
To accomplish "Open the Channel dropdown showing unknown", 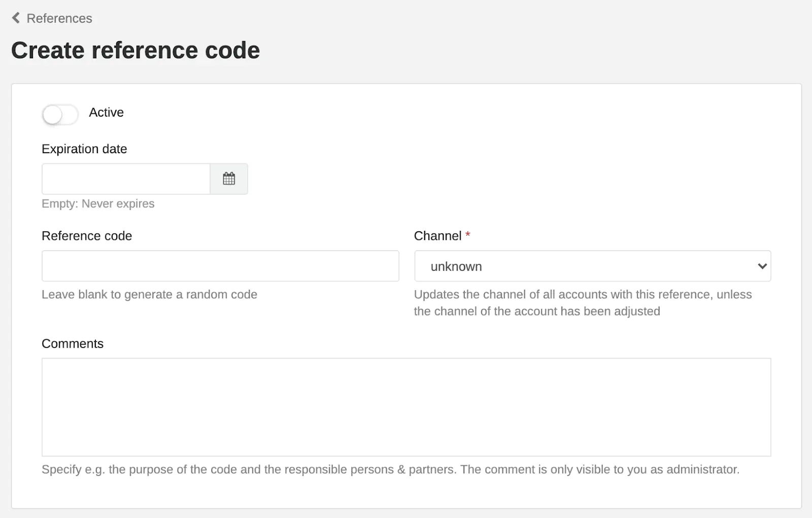I will (x=584, y=266).
